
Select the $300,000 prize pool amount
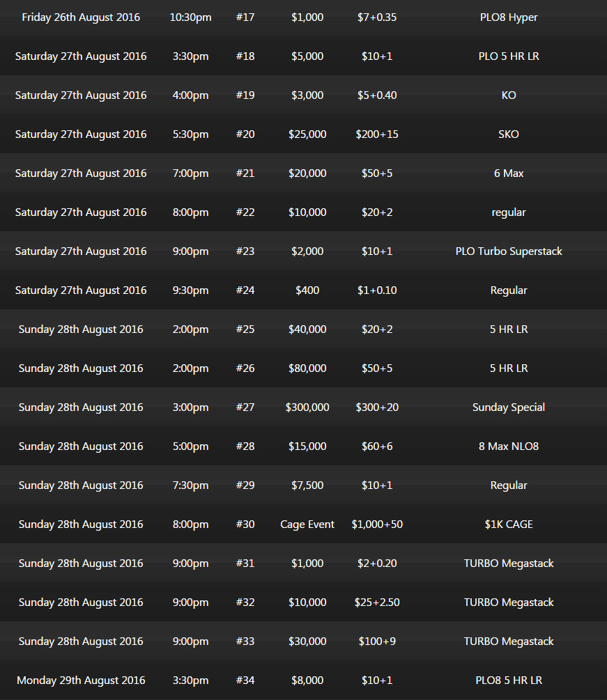coord(307,407)
